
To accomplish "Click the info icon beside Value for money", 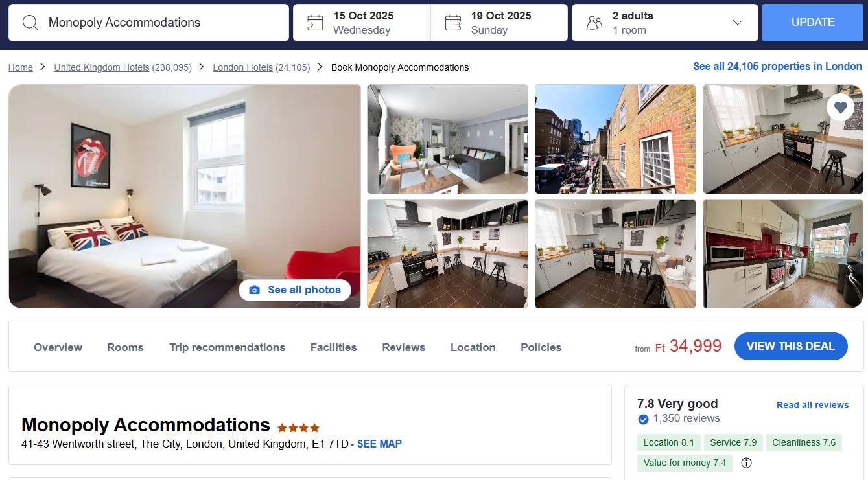I will (746, 463).
